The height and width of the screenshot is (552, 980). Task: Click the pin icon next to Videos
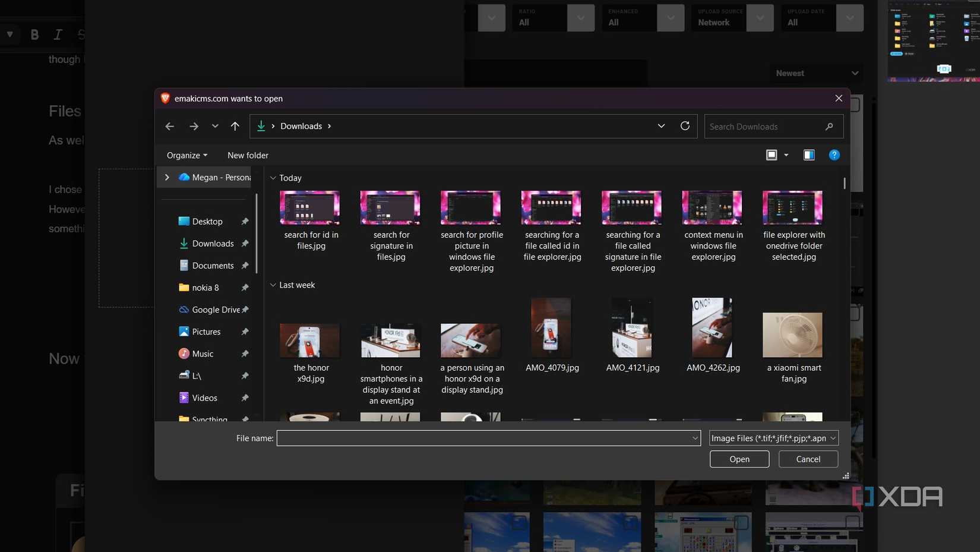pos(245,398)
